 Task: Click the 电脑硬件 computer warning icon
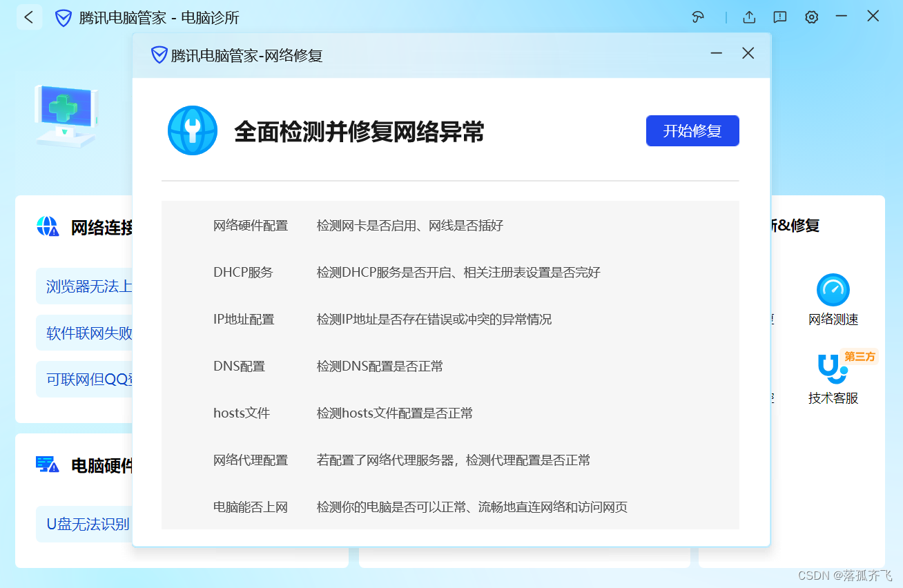click(48, 464)
